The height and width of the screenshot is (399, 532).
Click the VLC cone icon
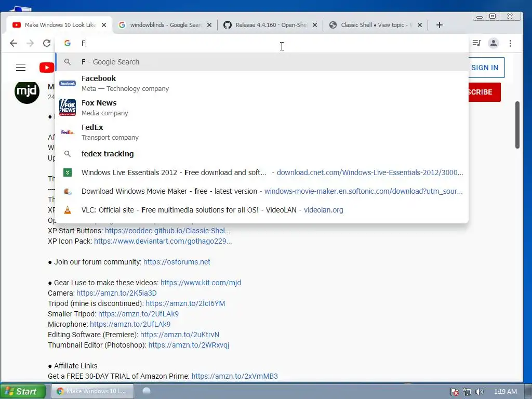pyautogui.click(x=68, y=210)
